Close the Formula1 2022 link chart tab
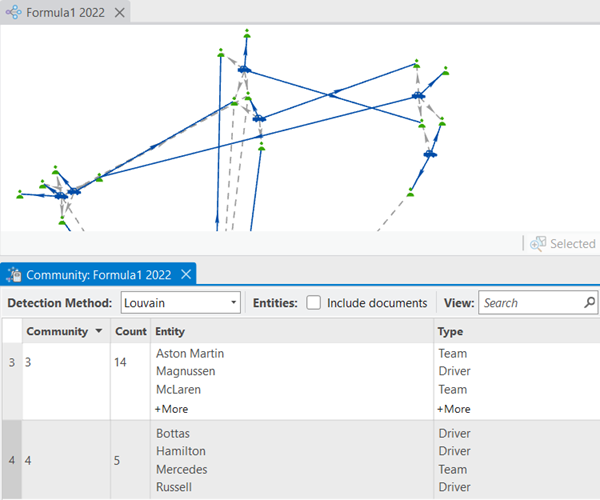Screen dimensions: 600x500 pos(119,13)
